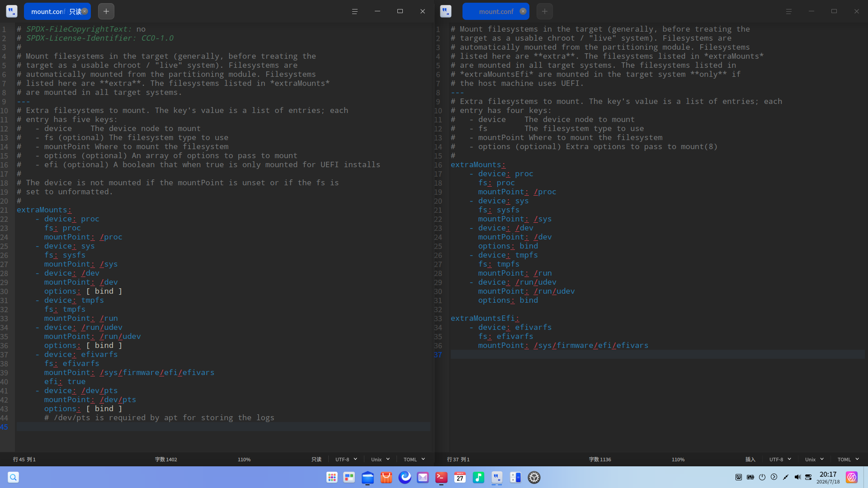Click 字数 1136 character count in right window

600,459
